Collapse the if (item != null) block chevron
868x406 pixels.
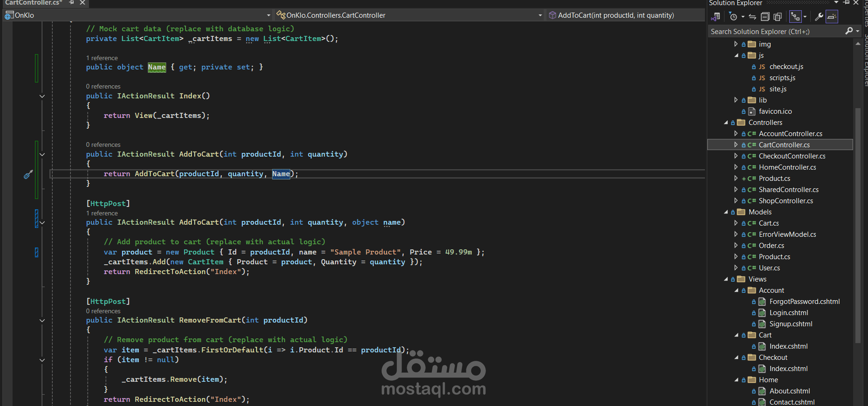coord(42,360)
